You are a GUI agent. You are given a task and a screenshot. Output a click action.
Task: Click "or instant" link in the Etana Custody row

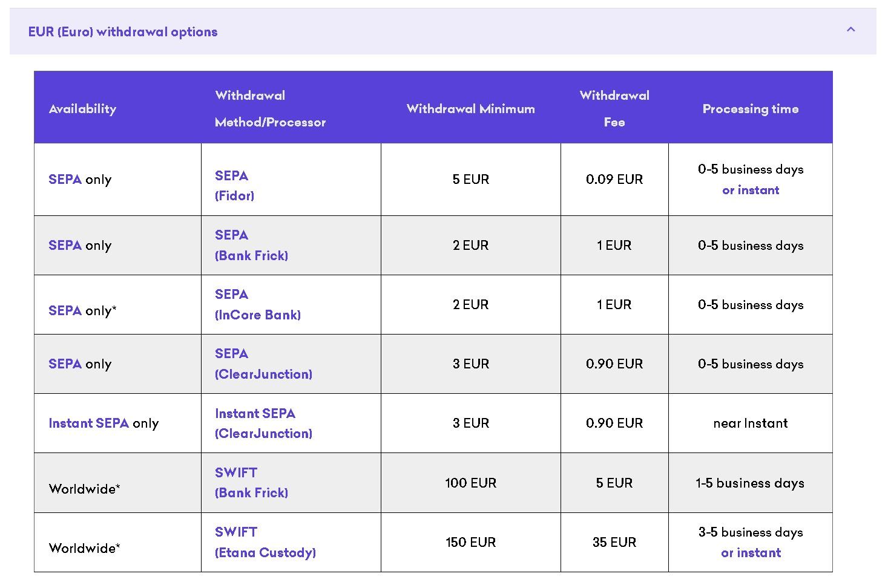tap(751, 553)
